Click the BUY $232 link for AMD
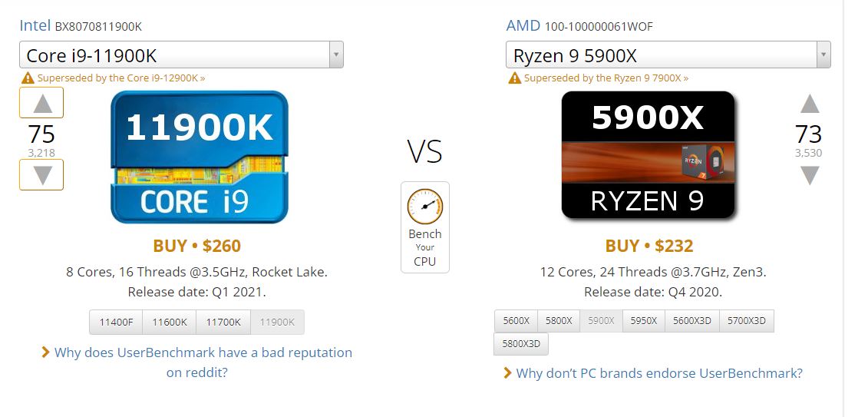Screen dimensions: 868x417 [x=649, y=246]
